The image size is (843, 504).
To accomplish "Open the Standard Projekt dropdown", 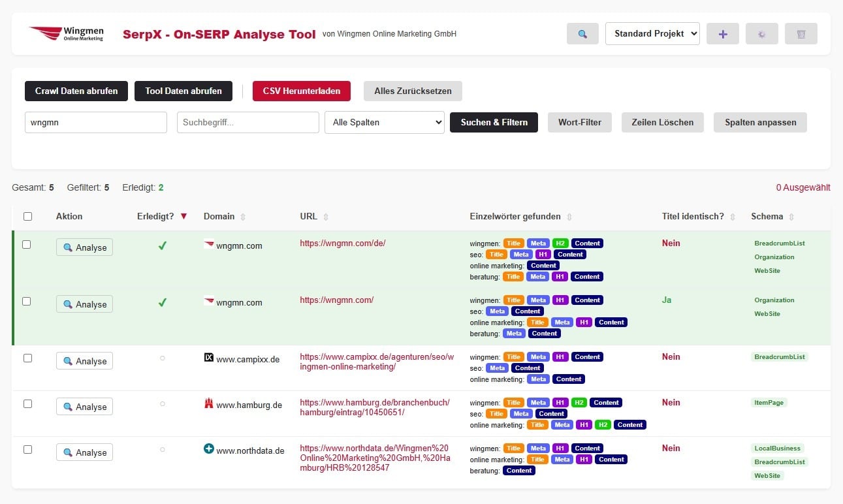I will (x=652, y=34).
